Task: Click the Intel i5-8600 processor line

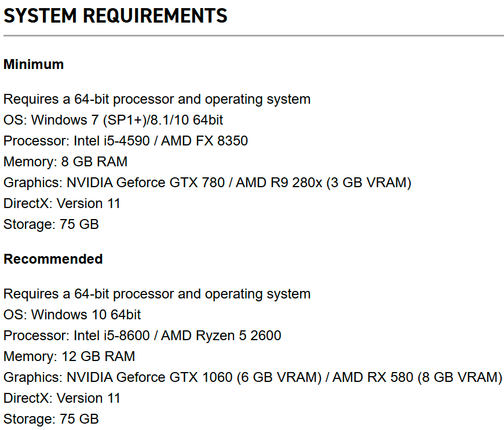Action: pos(143,336)
